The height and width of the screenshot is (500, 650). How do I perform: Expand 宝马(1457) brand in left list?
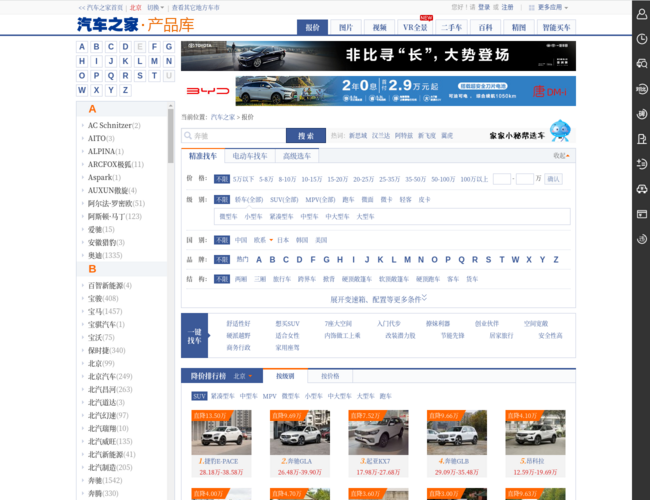click(105, 311)
